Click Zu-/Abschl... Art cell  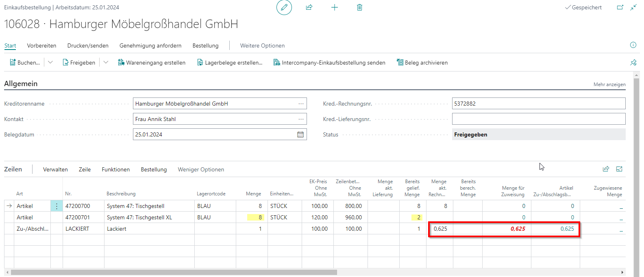[x=33, y=229]
